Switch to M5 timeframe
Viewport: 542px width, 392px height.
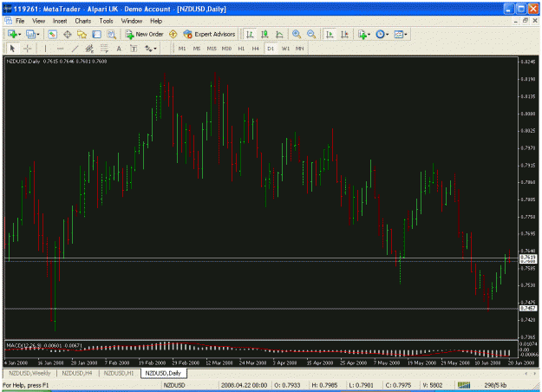click(197, 49)
